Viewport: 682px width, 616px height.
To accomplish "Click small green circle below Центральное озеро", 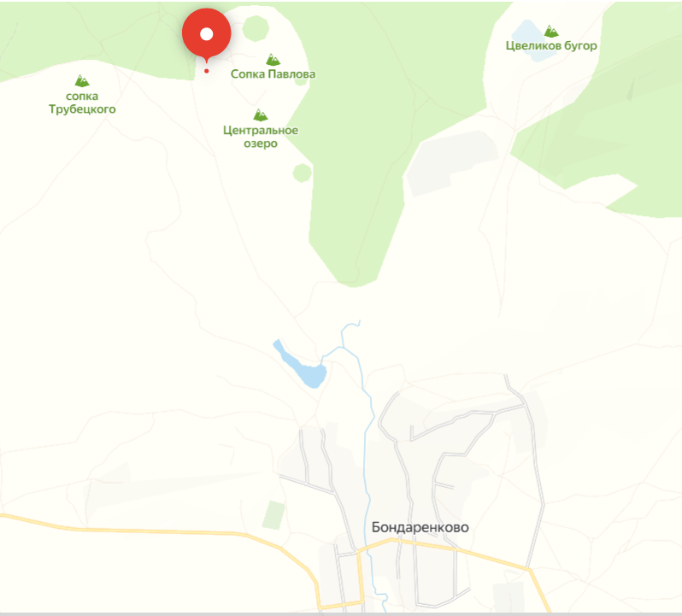I will [x=302, y=173].
